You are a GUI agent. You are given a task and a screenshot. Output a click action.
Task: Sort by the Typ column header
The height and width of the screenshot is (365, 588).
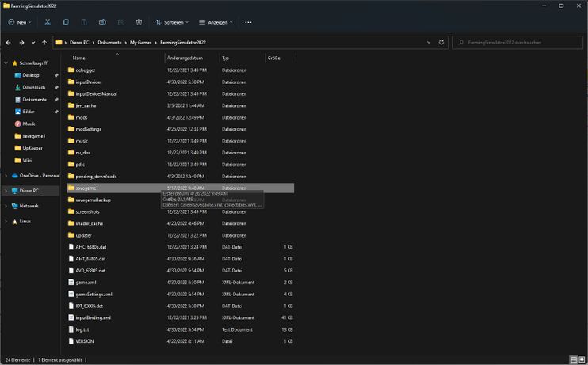click(x=225, y=58)
